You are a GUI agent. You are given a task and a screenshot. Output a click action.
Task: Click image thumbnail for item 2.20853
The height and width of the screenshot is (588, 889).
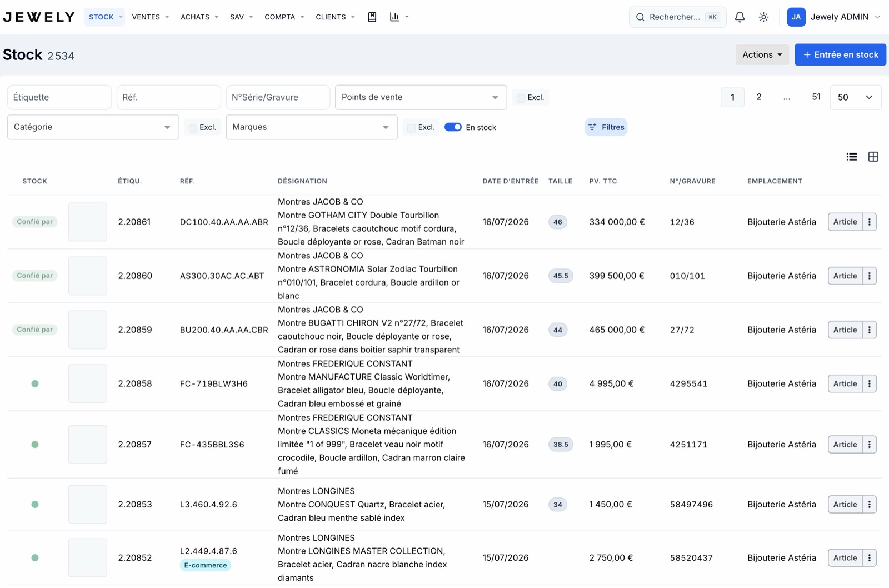pos(88,504)
